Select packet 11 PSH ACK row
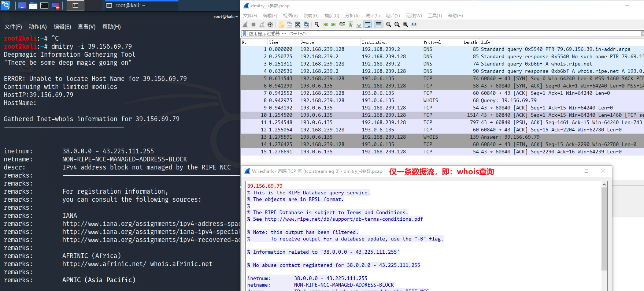644x291 pixels. click(442, 122)
